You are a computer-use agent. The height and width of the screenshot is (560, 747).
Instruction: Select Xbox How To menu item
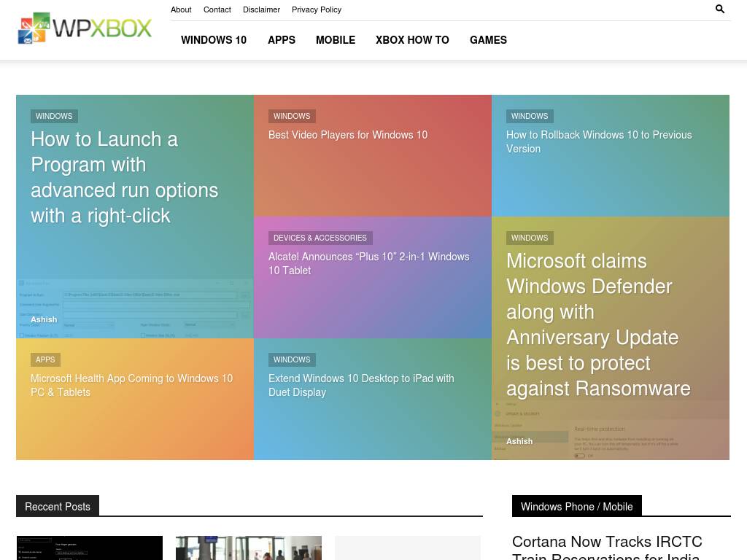click(412, 40)
